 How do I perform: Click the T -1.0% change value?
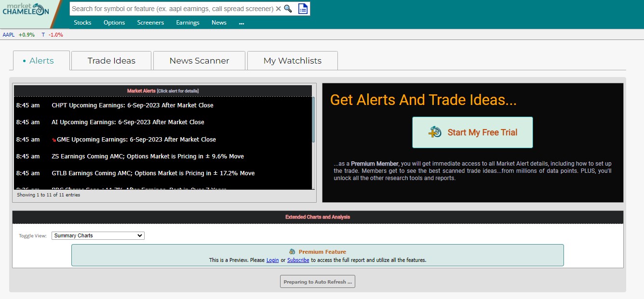[55, 35]
